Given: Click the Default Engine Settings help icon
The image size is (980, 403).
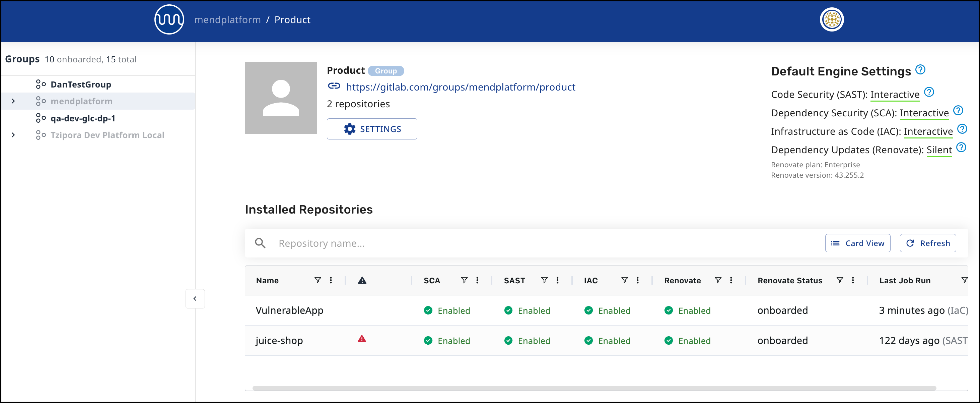Looking at the screenshot, I should (920, 70).
